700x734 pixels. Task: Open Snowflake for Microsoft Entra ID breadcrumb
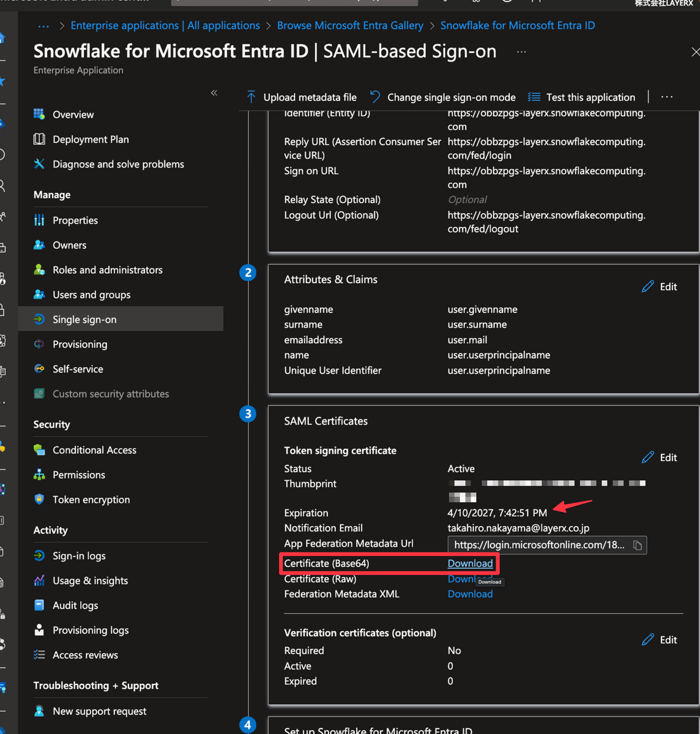518,26
